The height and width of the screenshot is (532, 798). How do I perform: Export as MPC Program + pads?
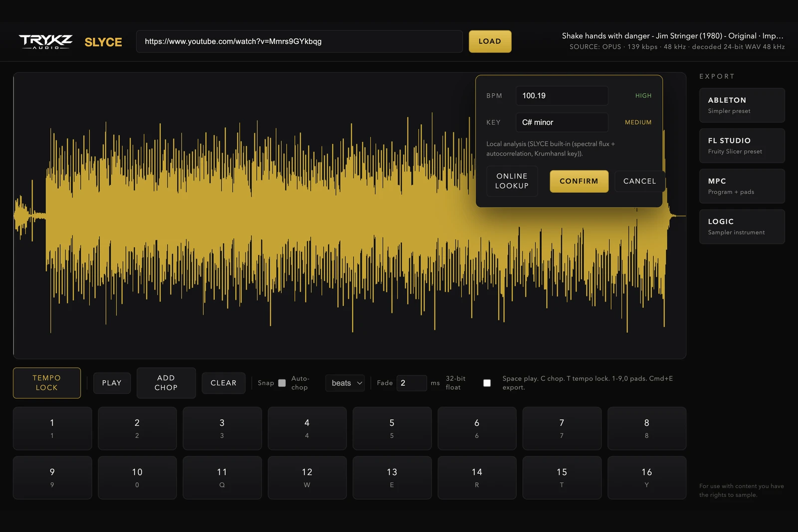742,186
